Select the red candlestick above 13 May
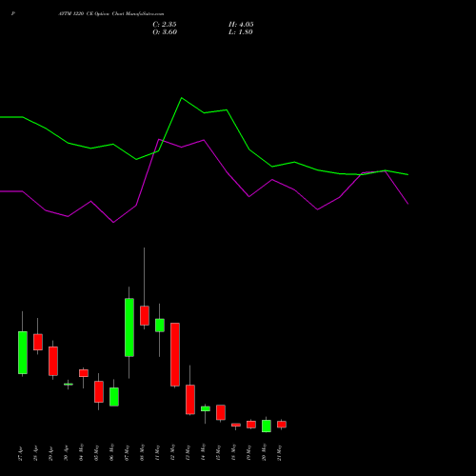Image resolution: width=476 pixels, height=476 pixels. point(190,400)
